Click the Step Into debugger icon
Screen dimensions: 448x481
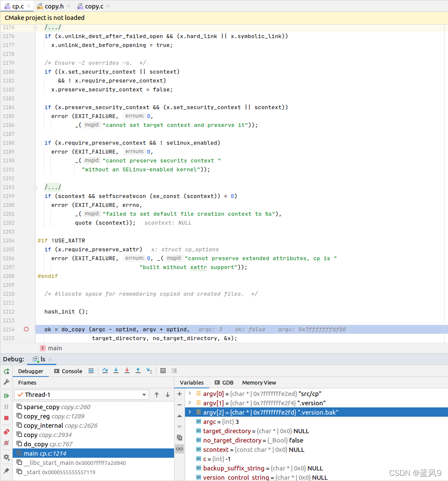(116, 371)
